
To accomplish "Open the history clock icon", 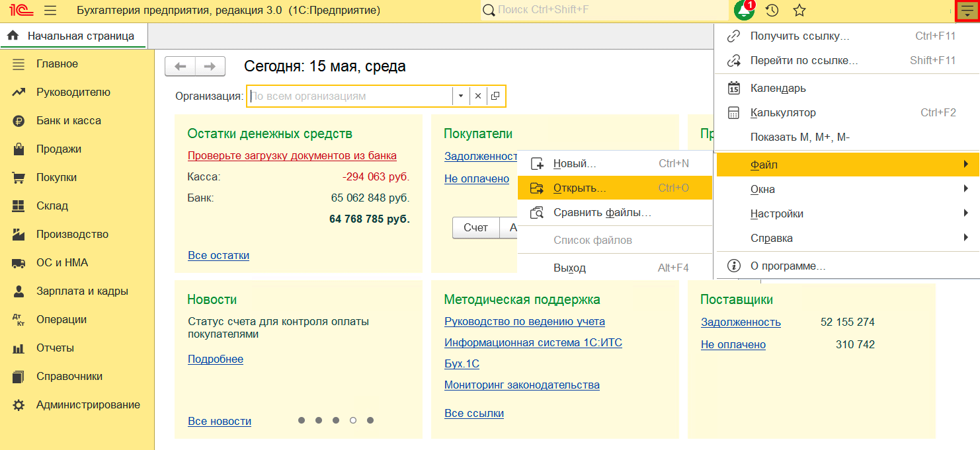I will point(772,11).
